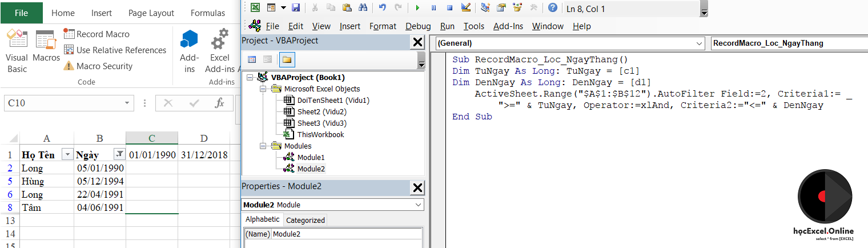This screenshot has width=868, height=248.
Task: Open the Window menu
Action: [548, 26]
